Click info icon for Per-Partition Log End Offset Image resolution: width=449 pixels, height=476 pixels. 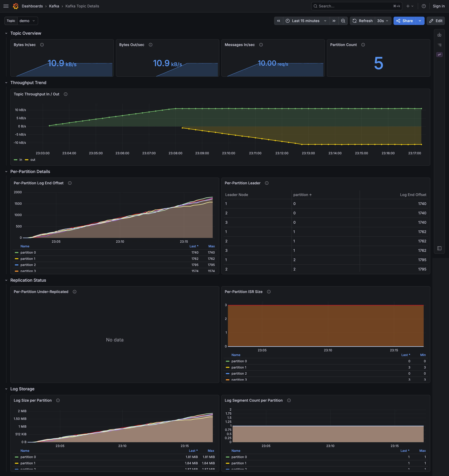coord(70,183)
